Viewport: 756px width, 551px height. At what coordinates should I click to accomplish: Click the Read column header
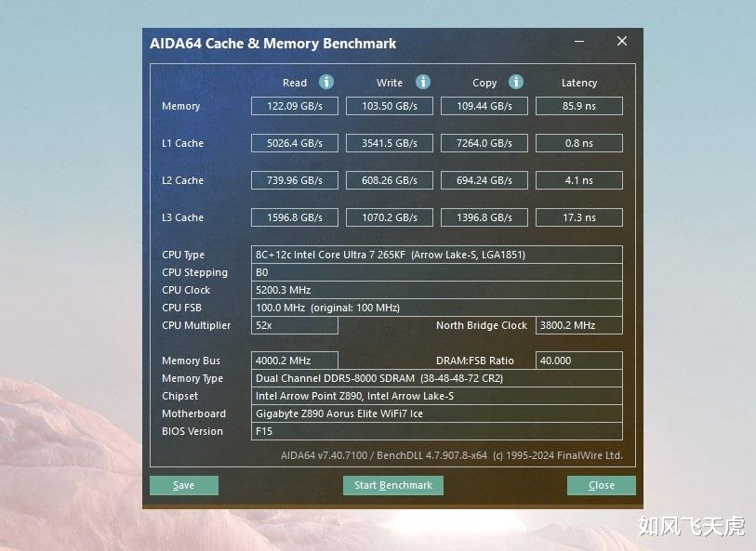[x=295, y=83]
